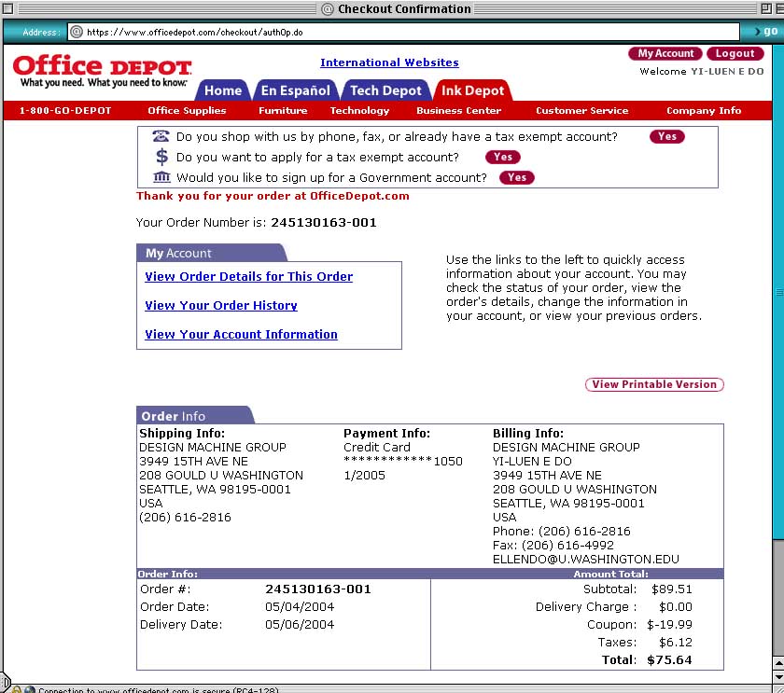Screen dimensions: 784x693
Task: Click the Order Info panel header tab
Action: [195, 416]
